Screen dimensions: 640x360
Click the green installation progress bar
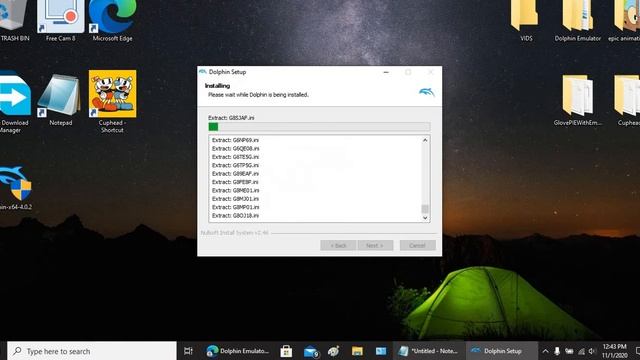click(319, 127)
